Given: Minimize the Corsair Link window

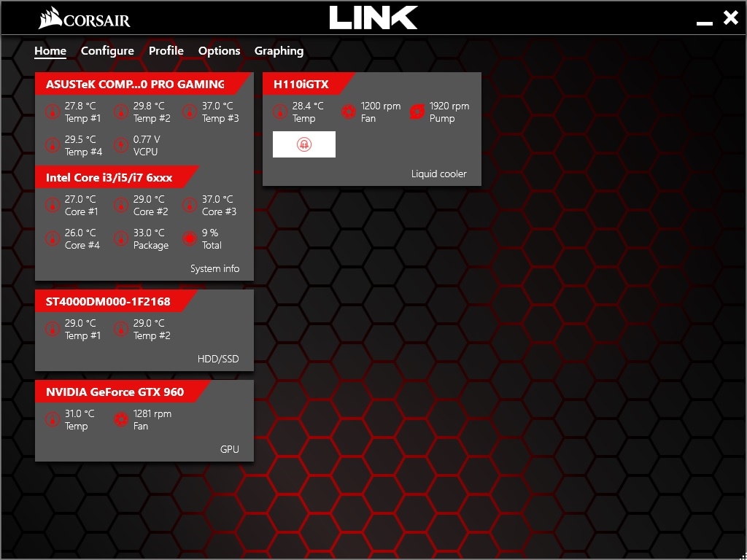Looking at the screenshot, I should click(704, 23).
